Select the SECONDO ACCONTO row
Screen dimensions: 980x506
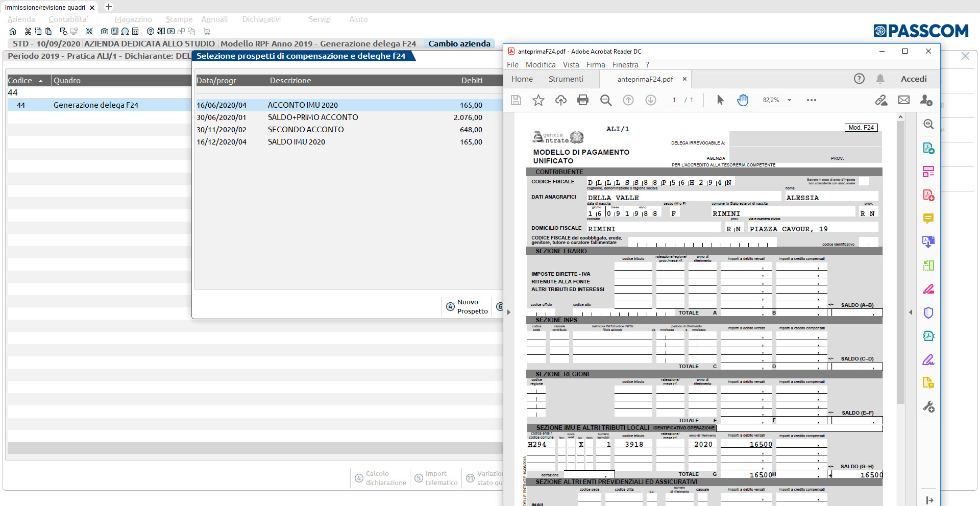[x=349, y=130]
